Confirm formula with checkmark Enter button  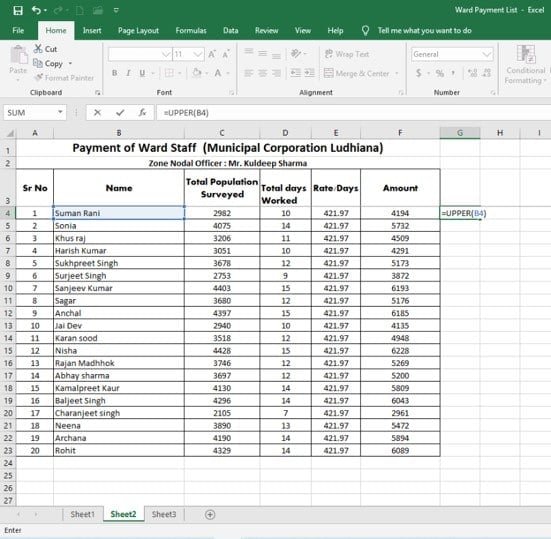[x=120, y=112]
